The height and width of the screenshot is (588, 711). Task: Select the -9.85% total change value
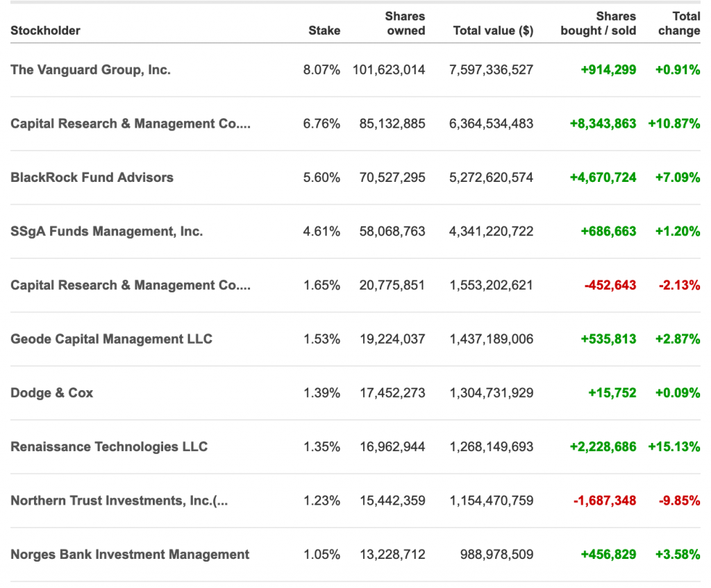pos(679,501)
